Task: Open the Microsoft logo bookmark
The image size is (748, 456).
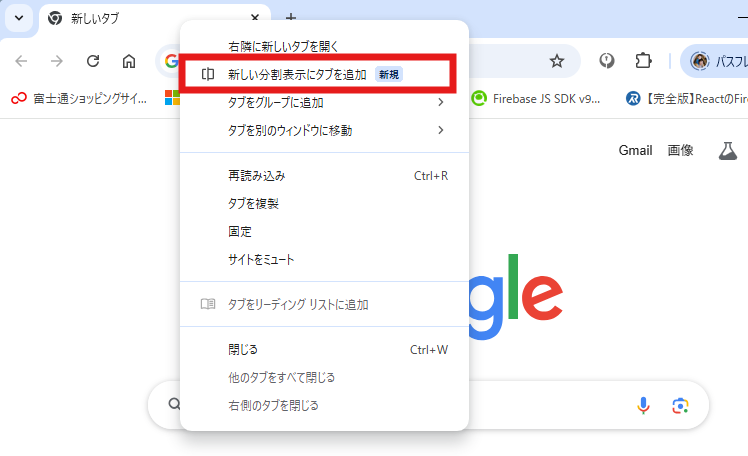Action: tap(172, 98)
